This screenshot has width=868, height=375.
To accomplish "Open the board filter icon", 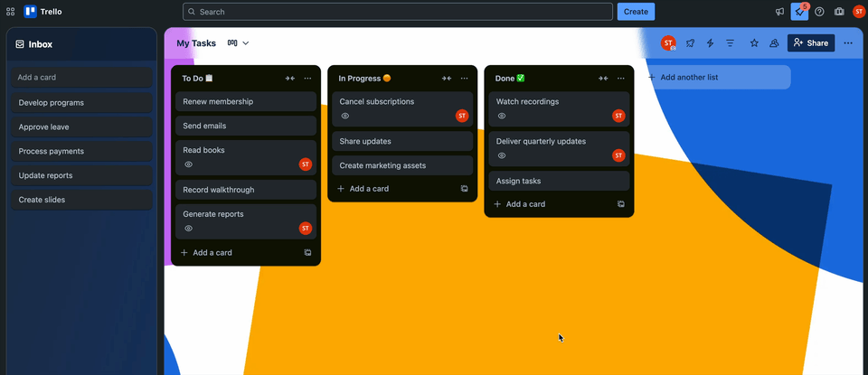I will [731, 43].
